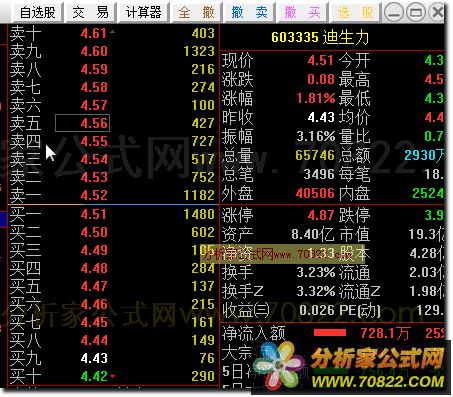
Task: Select the 卖八 price 4.59
Action: (94, 69)
